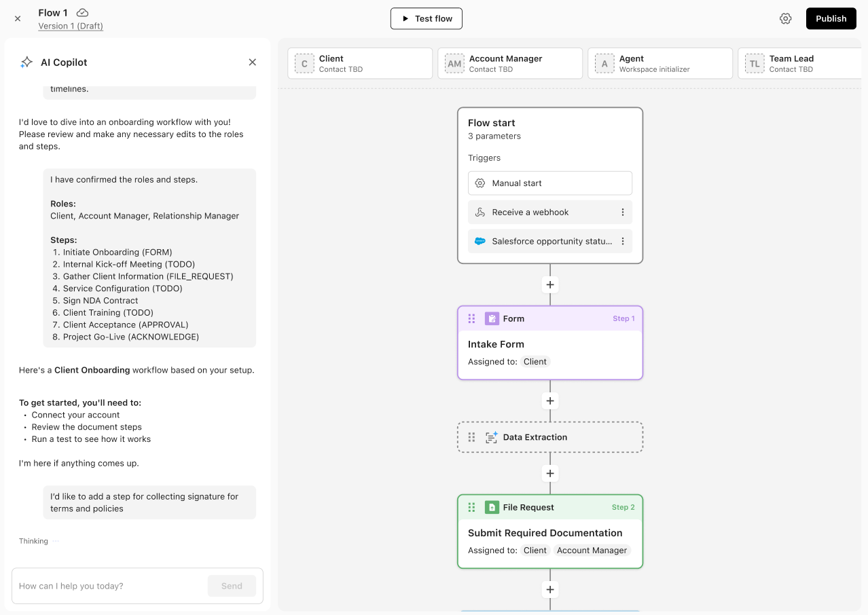
Task: Select the Manual start trigger
Action: tap(550, 183)
